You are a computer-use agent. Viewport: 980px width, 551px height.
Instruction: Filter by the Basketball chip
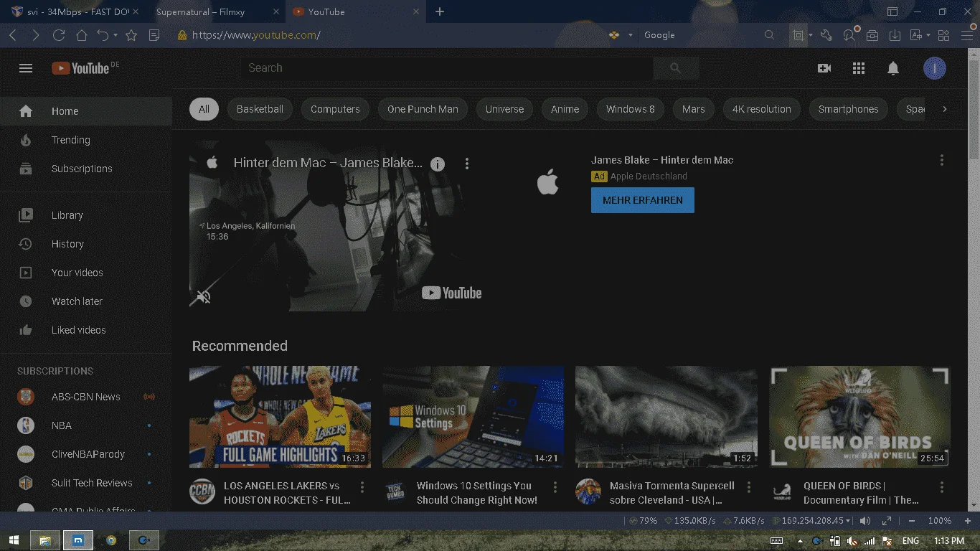260,109
